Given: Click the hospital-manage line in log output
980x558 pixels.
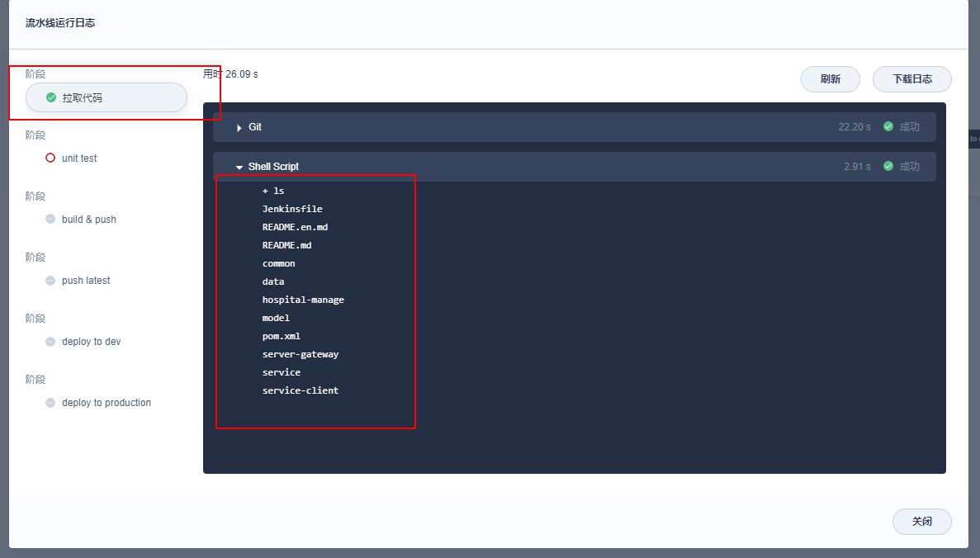Looking at the screenshot, I should coord(303,300).
